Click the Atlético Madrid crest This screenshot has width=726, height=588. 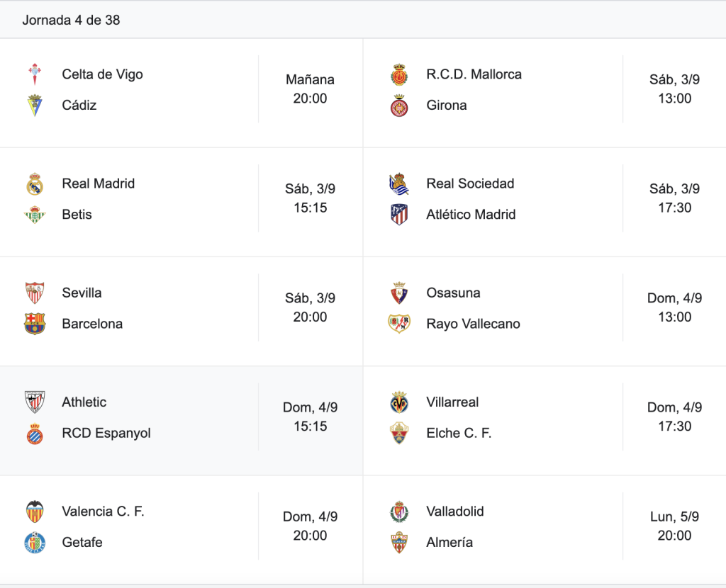tap(399, 215)
